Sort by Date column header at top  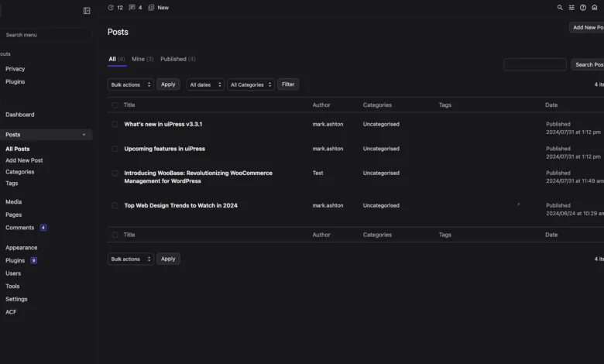pos(551,105)
